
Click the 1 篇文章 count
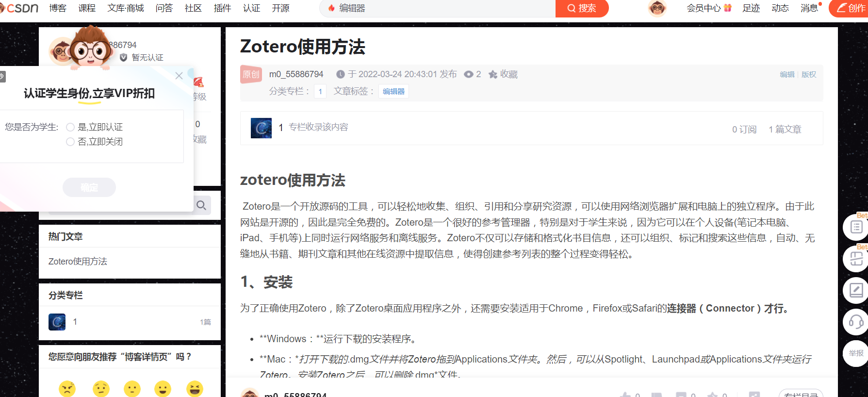tap(785, 130)
